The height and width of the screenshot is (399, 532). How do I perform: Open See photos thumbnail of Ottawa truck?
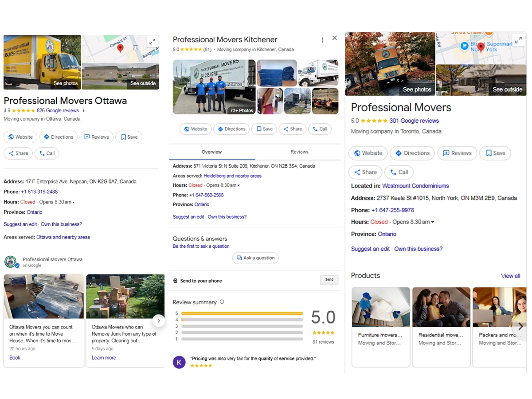coord(42,62)
